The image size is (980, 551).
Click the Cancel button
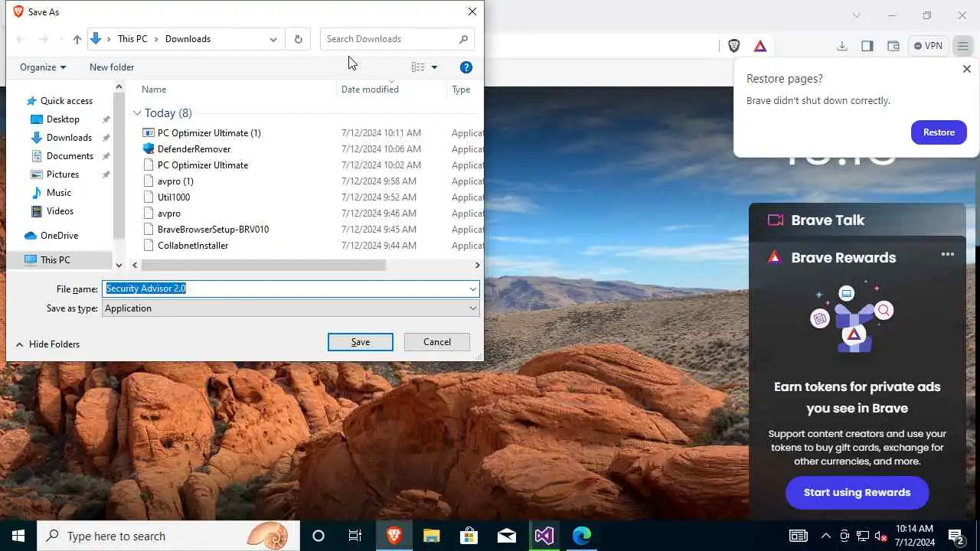click(x=437, y=342)
